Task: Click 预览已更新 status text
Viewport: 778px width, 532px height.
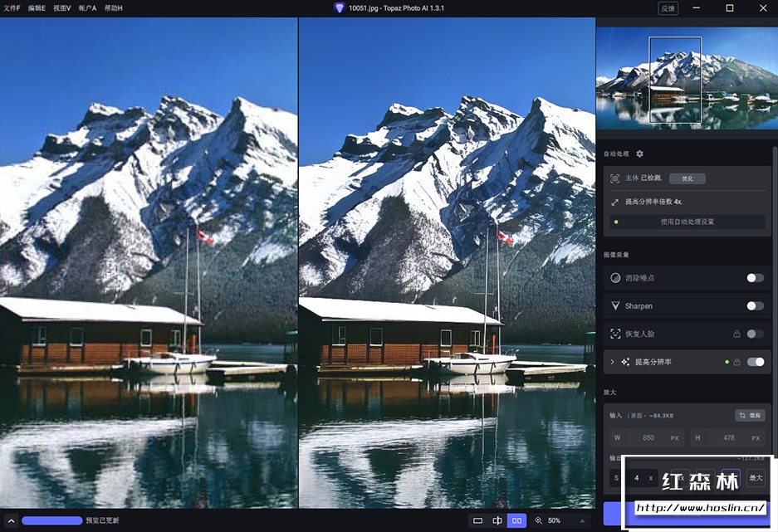Action: coord(102,520)
